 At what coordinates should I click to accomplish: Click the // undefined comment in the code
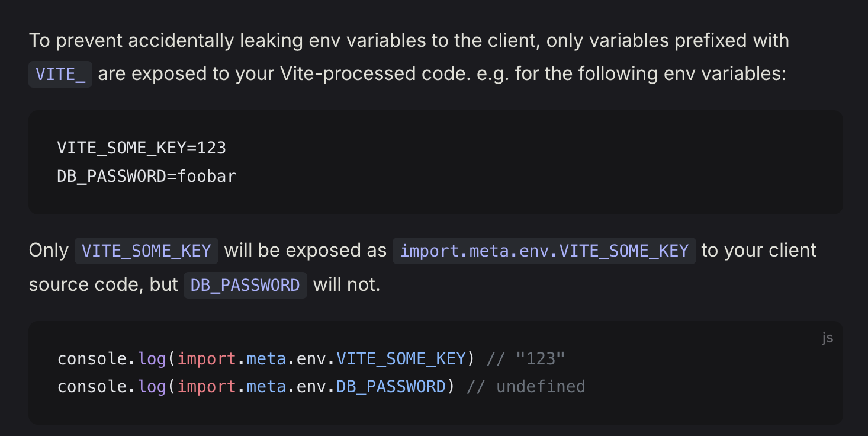[526, 387]
